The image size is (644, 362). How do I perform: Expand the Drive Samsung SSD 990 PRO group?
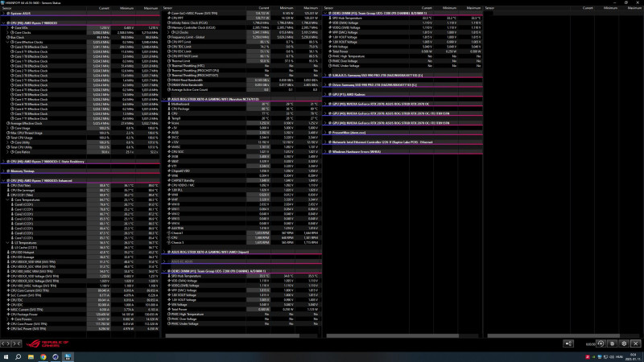coord(325,85)
